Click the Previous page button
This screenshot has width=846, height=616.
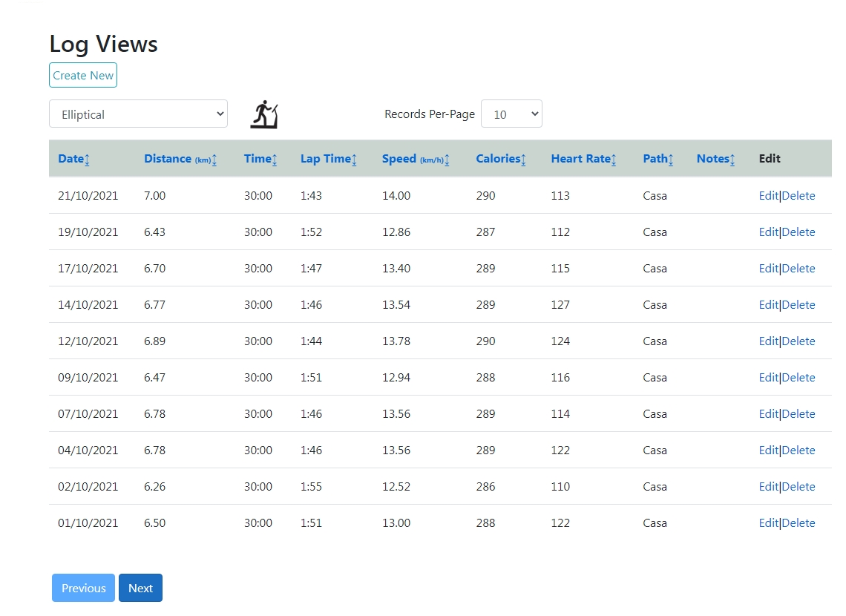[83, 588]
